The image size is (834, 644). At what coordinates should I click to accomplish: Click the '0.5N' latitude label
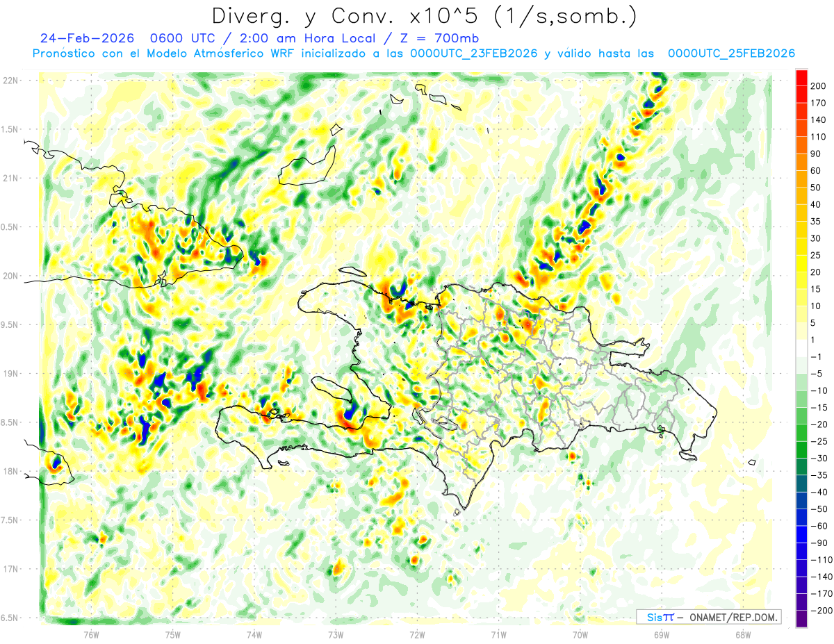click(10, 227)
